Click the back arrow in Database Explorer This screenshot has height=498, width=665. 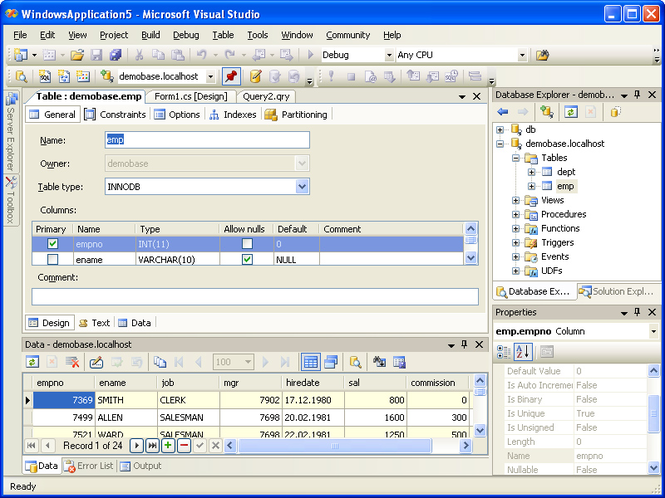(x=503, y=112)
